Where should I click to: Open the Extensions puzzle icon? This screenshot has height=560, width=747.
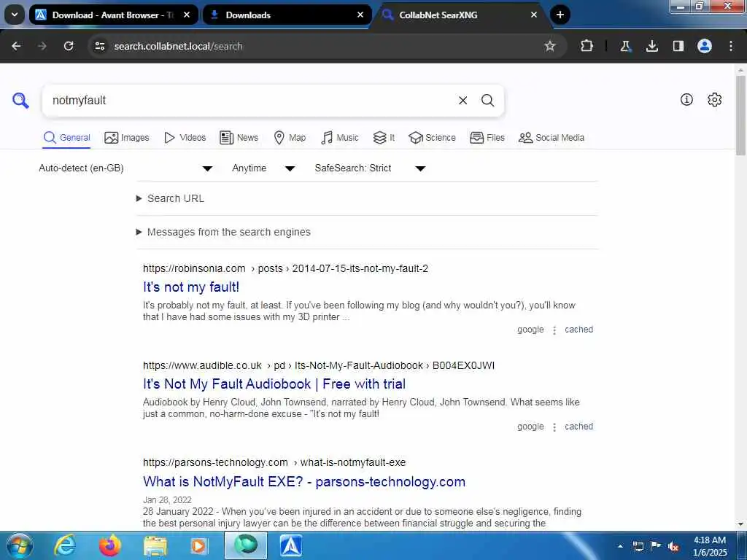(587, 46)
